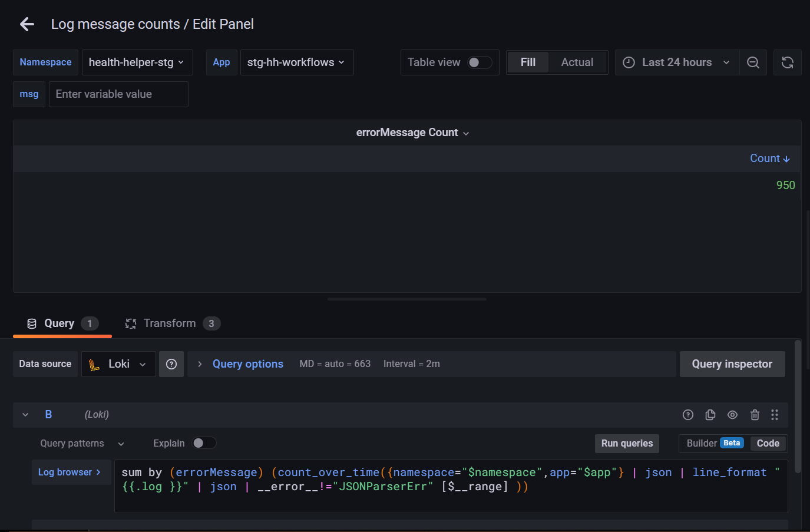The height and width of the screenshot is (532, 810).
Task: Open the Namespace health-helper-stg dropdown
Action: pyautogui.click(x=137, y=62)
